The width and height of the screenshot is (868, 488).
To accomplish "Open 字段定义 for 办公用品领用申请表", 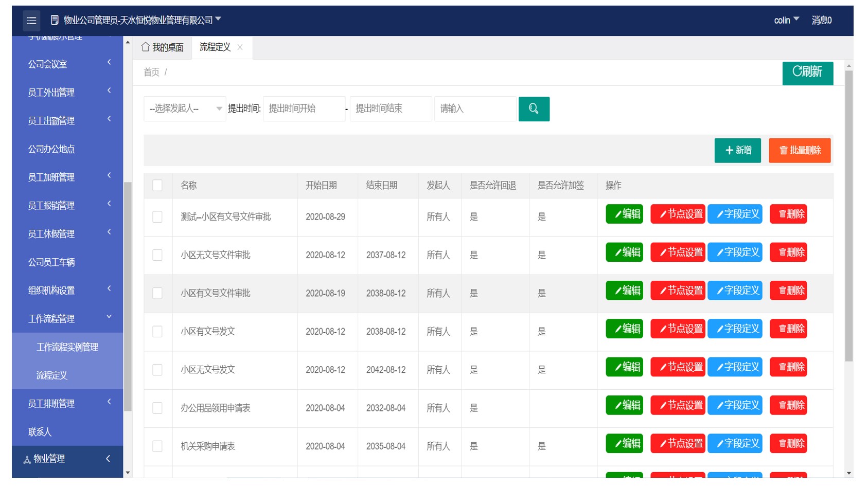I will [734, 405].
